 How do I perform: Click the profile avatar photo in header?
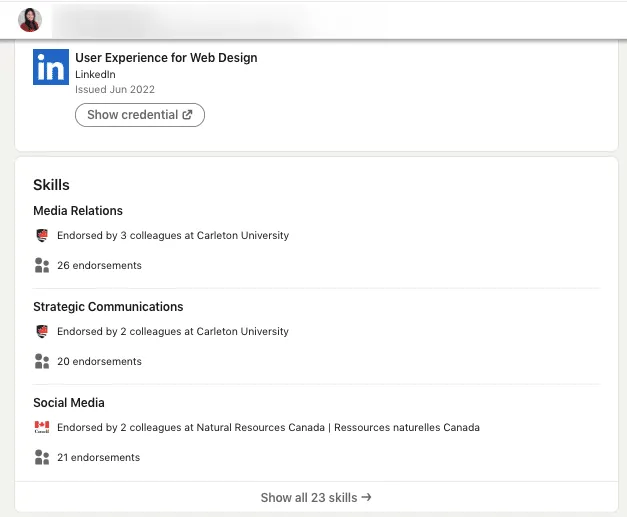[x=30, y=20]
